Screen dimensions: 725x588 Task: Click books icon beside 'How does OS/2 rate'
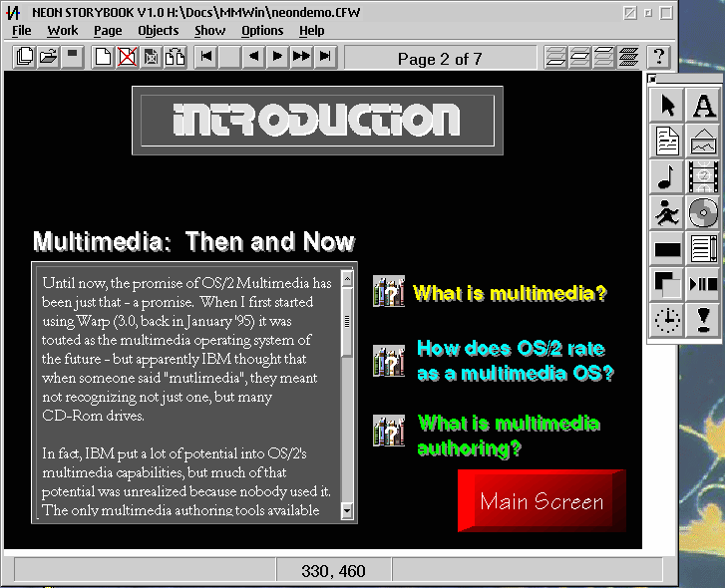pyautogui.click(x=389, y=361)
